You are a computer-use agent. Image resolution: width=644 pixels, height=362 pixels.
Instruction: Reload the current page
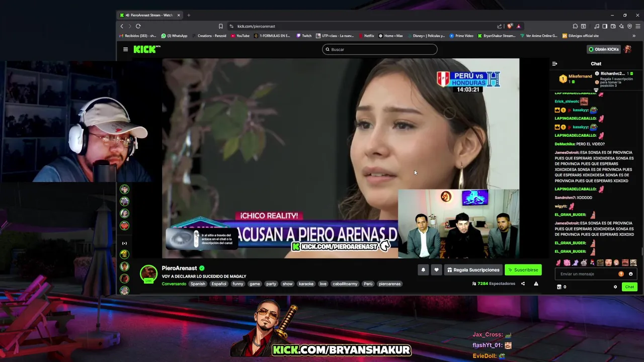coord(138,26)
